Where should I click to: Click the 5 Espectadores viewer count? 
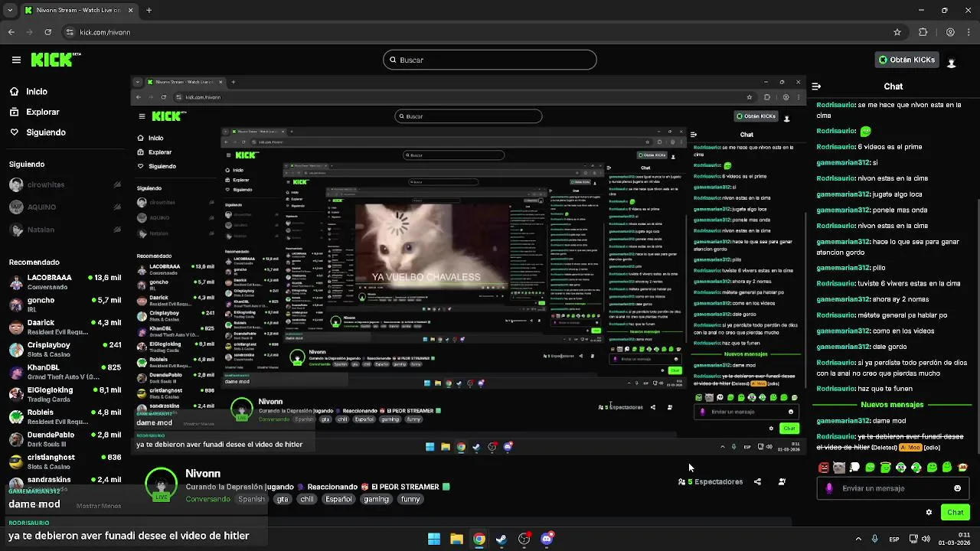click(x=710, y=482)
